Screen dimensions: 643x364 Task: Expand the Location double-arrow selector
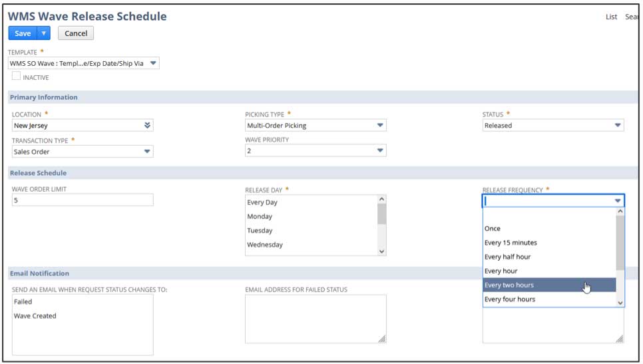[x=147, y=125]
